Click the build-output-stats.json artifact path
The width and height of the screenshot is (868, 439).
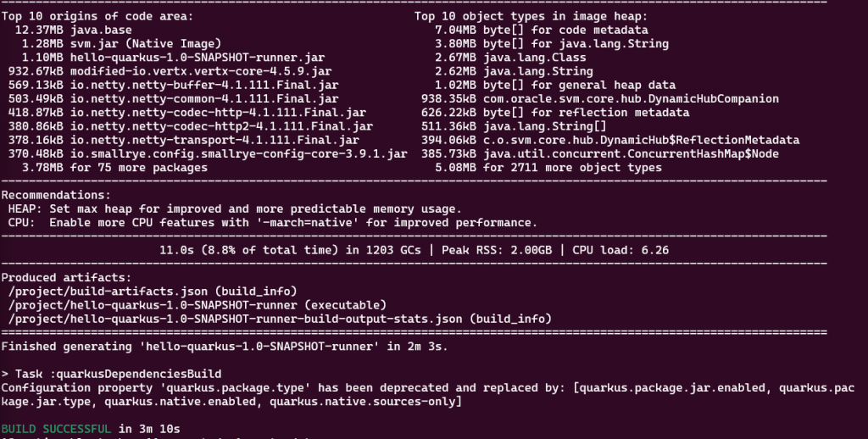click(x=236, y=319)
